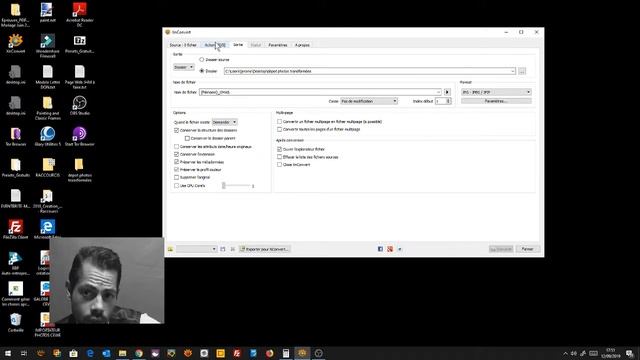The height and width of the screenshot is (360, 640).
Task: Open the Wondershare Filmora desktop shortcut
Action: (x=47, y=46)
